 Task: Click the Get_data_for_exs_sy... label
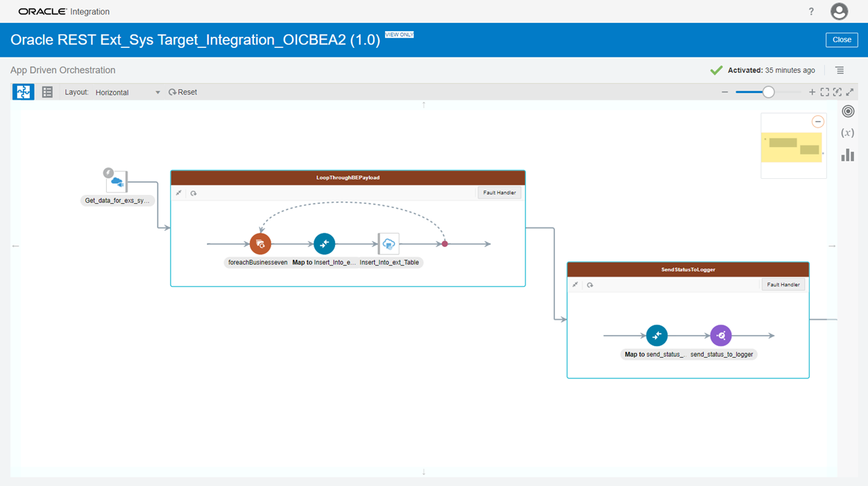click(x=117, y=200)
